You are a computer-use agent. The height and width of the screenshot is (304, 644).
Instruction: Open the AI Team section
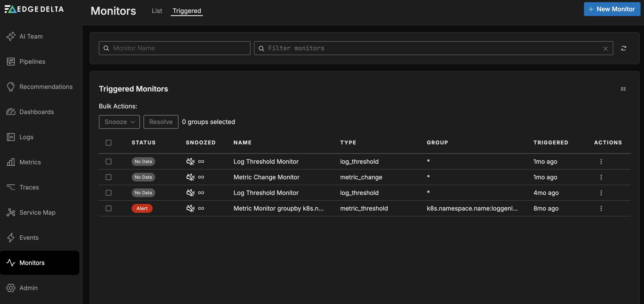tap(31, 36)
